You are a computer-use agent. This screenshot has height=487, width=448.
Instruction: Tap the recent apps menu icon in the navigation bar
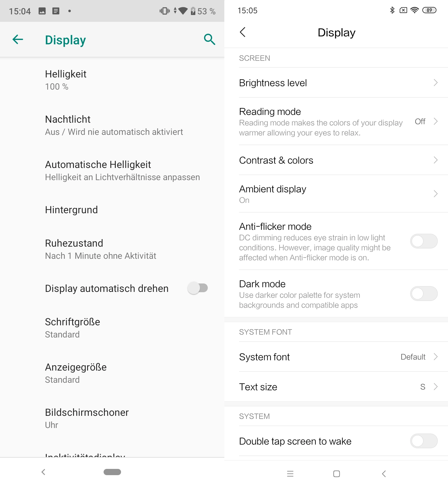click(290, 474)
